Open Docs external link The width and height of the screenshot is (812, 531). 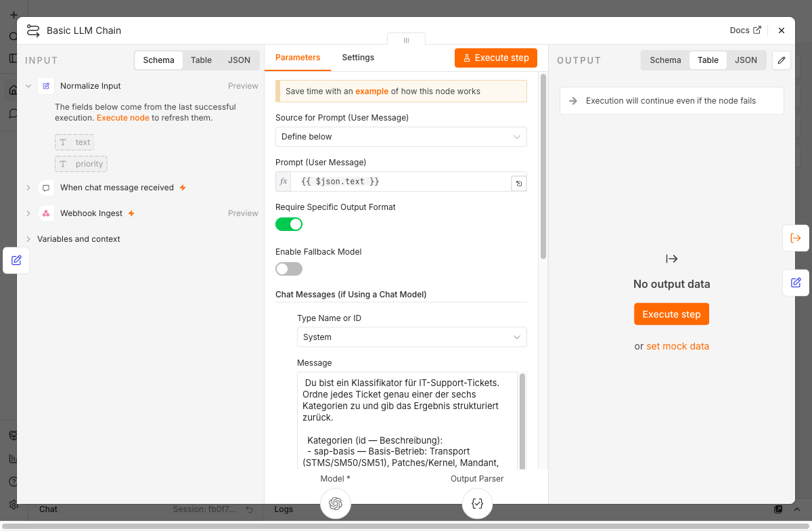tap(745, 30)
